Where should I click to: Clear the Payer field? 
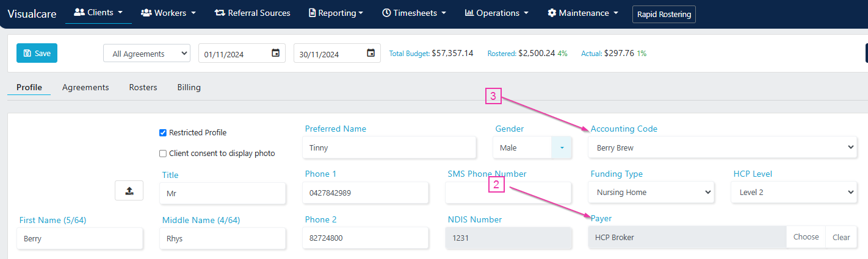[x=841, y=237]
